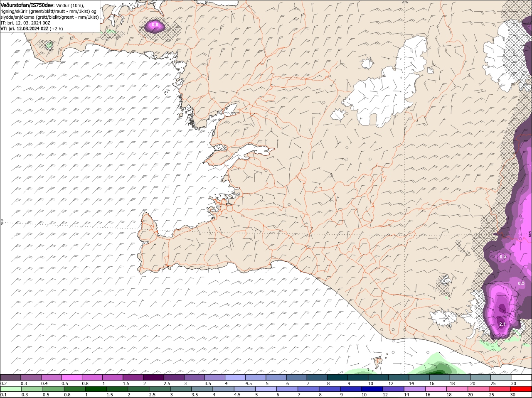
Task: Click upper legend swatch between 3 and 3.5
Action: [194, 377]
